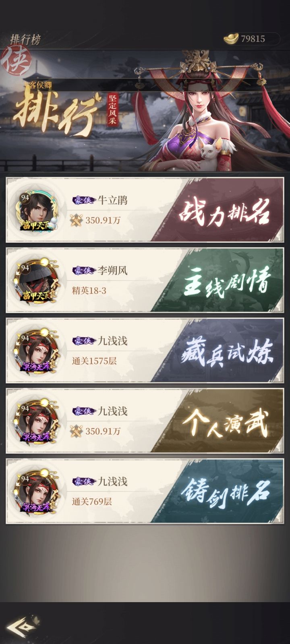Select the 79815 currency balance

[253, 39]
